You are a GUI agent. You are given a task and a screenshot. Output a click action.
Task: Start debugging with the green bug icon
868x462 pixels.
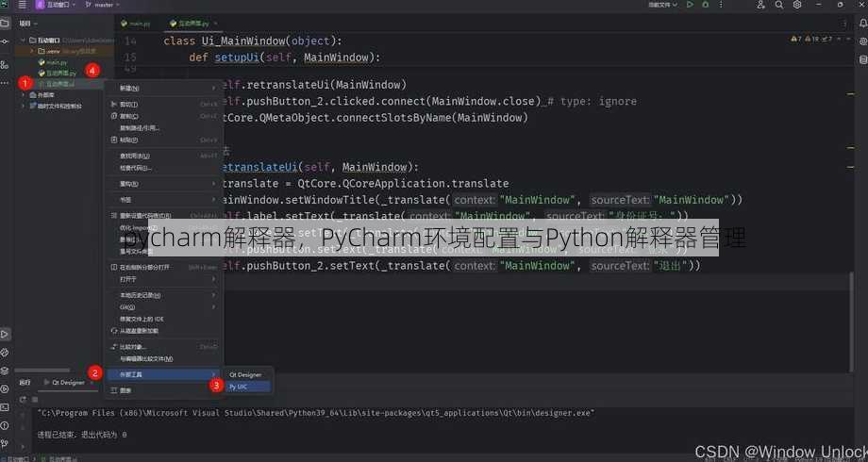[x=706, y=5]
